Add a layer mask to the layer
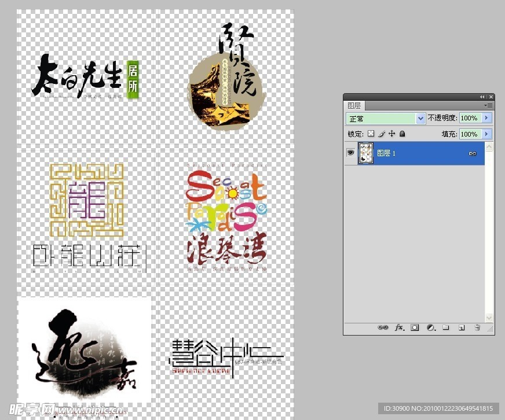Viewport: 505px width, 420px height. tap(415, 327)
